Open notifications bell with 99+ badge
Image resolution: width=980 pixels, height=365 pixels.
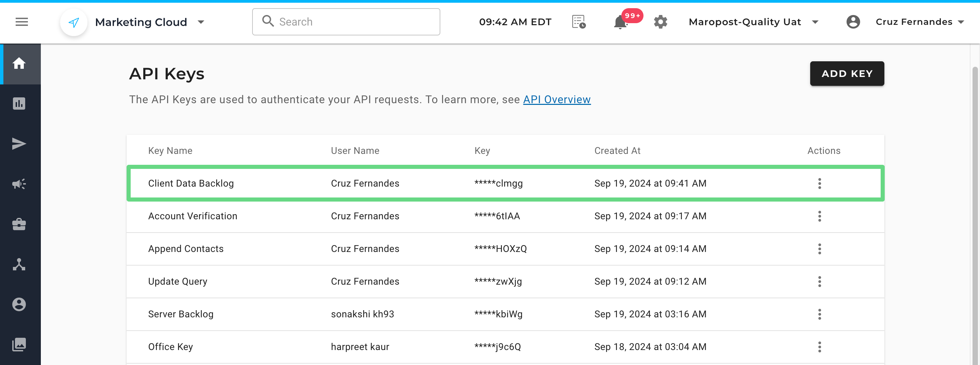[621, 22]
